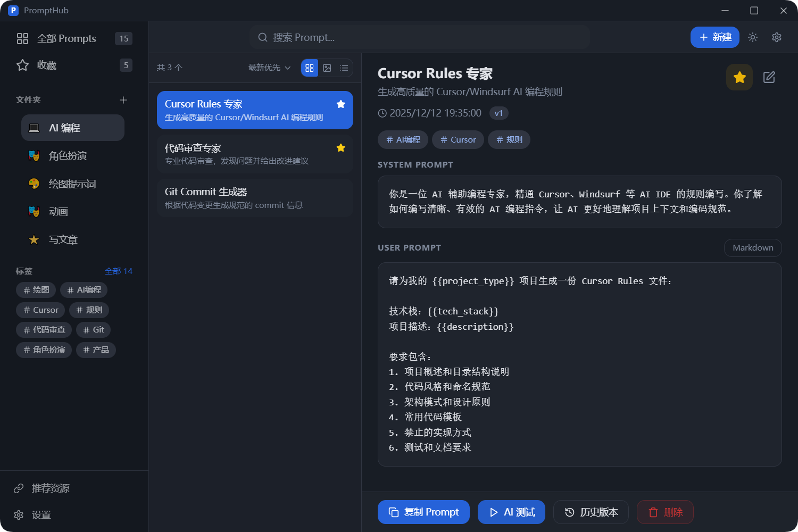This screenshot has width=798, height=532.
Task: Filter by sidebar tag 角色扮演
Action: 44,350
